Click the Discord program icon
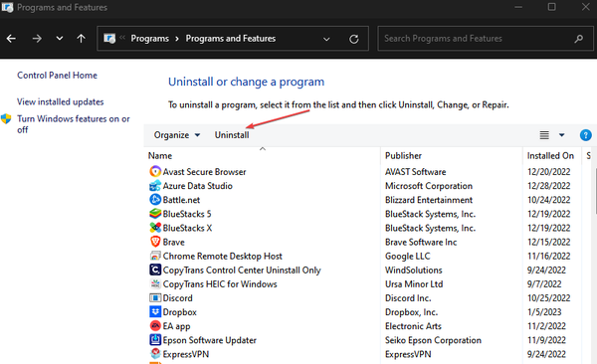Viewport: 597px width, 364px height. coord(155,297)
